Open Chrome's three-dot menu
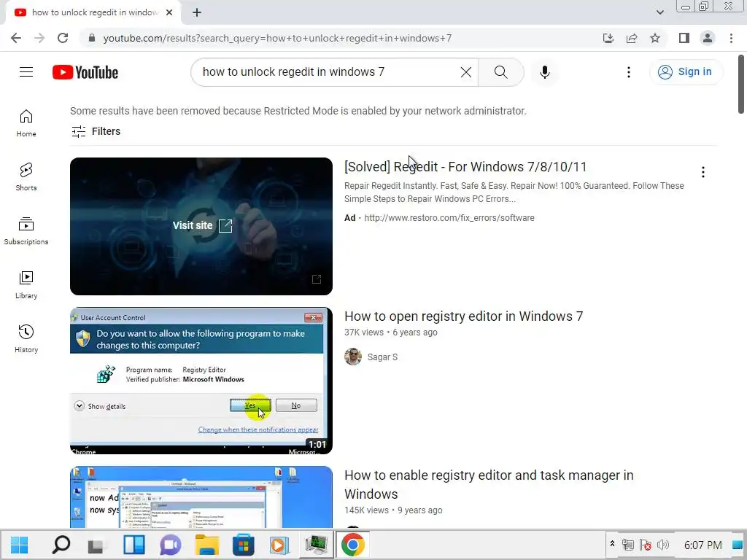This screenshot has height=560, width=747. (731, 38)
